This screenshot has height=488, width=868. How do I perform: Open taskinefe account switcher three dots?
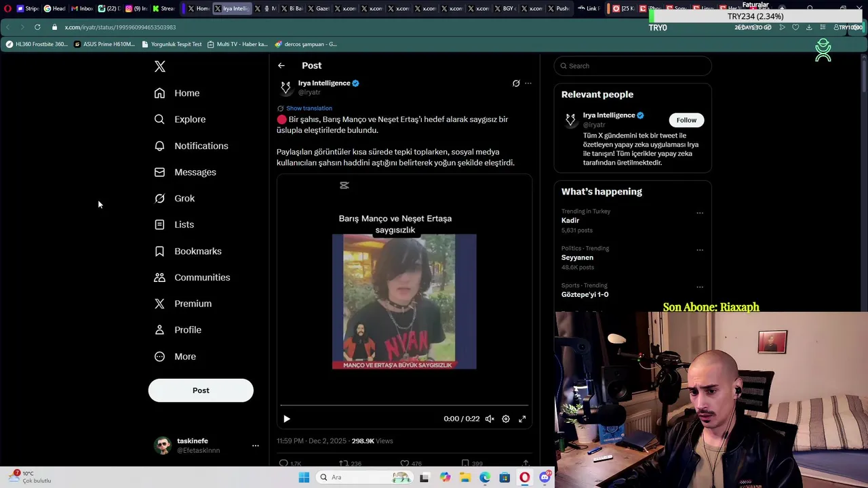pyautogui.click(x=256, y=445)
